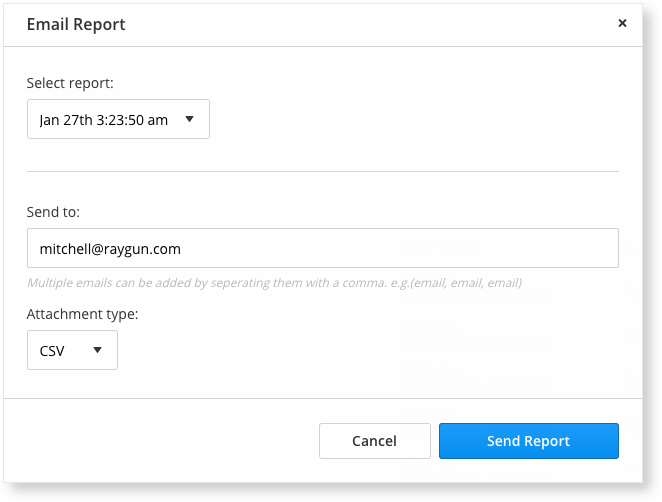
Task: Click the Cancel button
Action: point(375,441)
